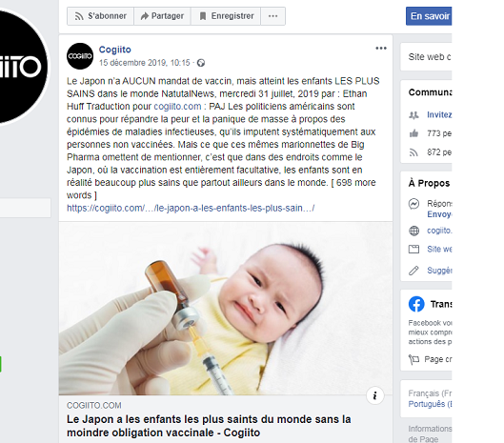Click the Messenger icon in À Propos
Viewport: 504px width, 443px height.
413,204
